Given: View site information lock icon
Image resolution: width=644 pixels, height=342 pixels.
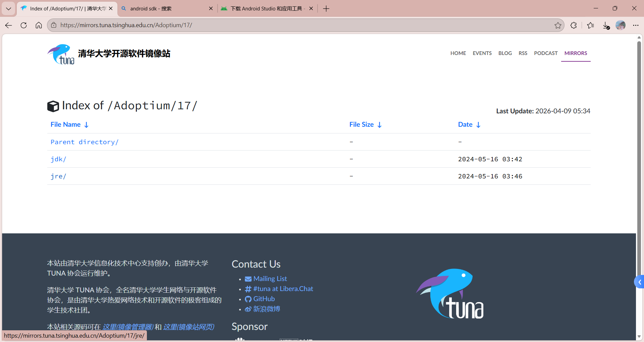Looking at the screenshot, I should coord(54,25).
